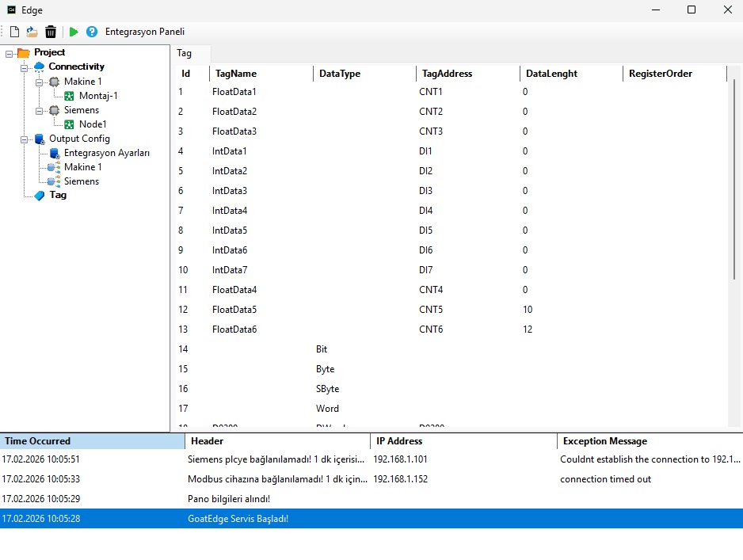Click the Open Project folder icon
Screen dimensions: 743x560
[32, 31]
